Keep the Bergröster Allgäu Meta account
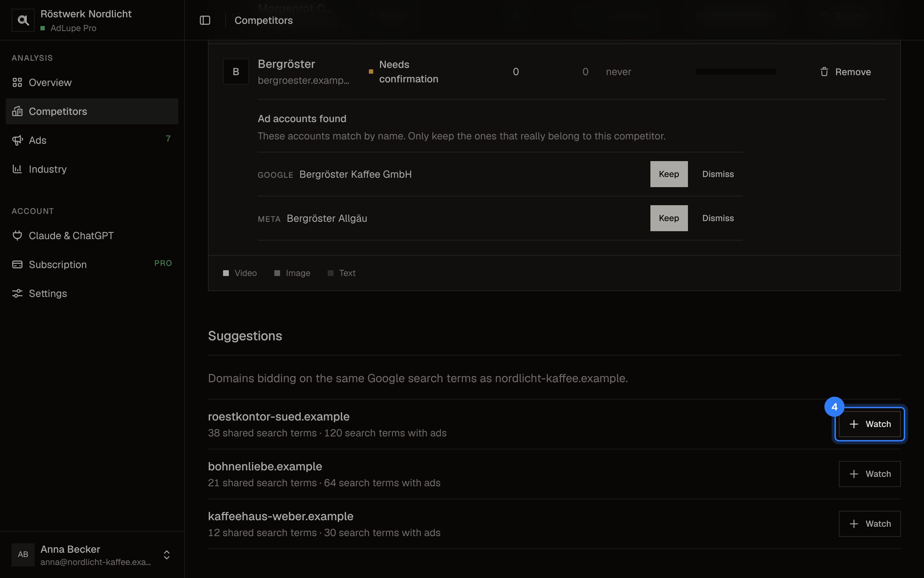This screenshot has height=578, width=924. [x=669, y=218]
